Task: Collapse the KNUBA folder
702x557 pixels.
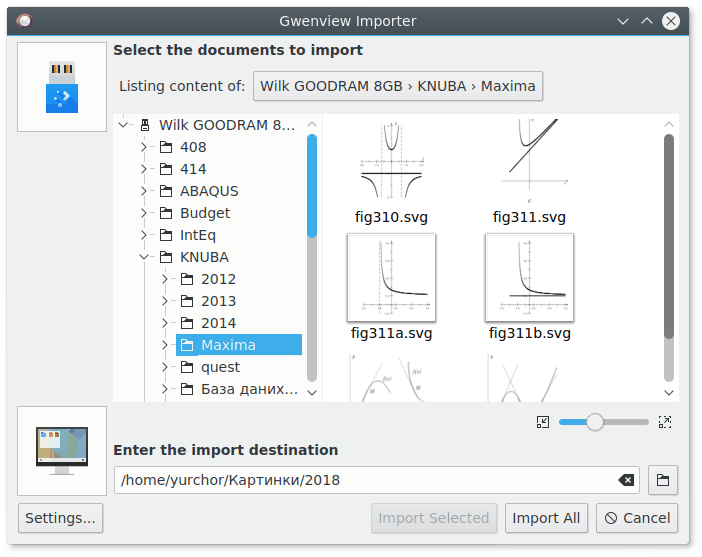Action: click(144, 257)
